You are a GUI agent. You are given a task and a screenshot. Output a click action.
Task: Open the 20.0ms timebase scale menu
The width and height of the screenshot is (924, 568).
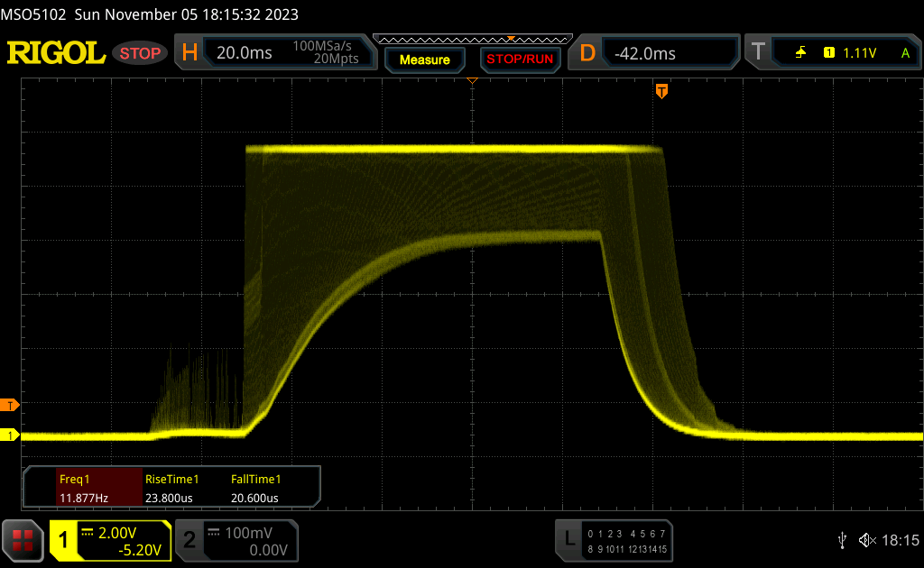click(x=245, y=53)
